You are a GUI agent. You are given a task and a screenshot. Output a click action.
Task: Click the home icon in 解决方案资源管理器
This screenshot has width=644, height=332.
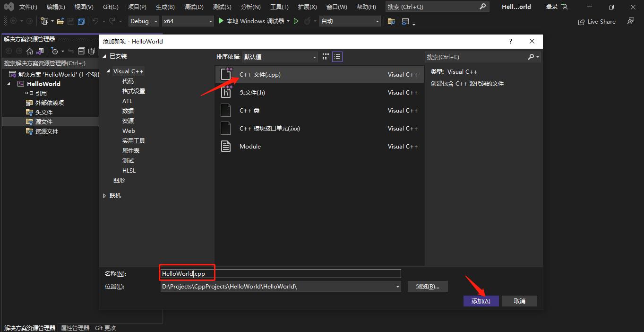tap(29, 51)
